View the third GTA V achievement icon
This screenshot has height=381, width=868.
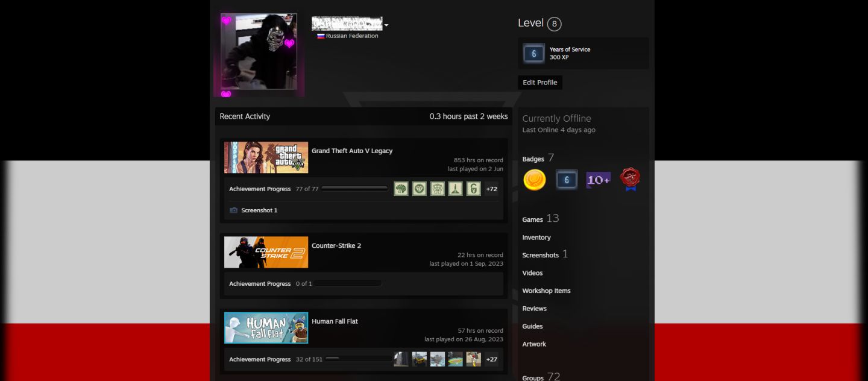pos(437,189)
